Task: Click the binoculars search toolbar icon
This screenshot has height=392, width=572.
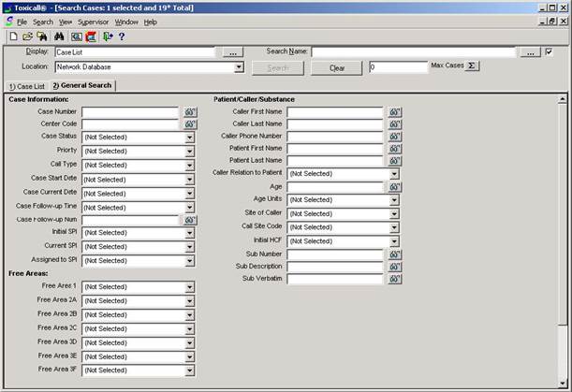Action: coord(59,36)
